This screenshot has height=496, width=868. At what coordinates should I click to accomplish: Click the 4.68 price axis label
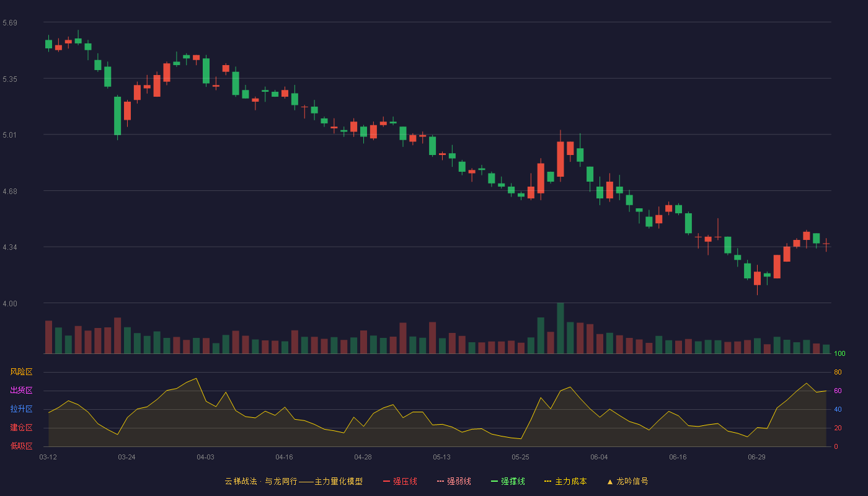pos(10,192)
